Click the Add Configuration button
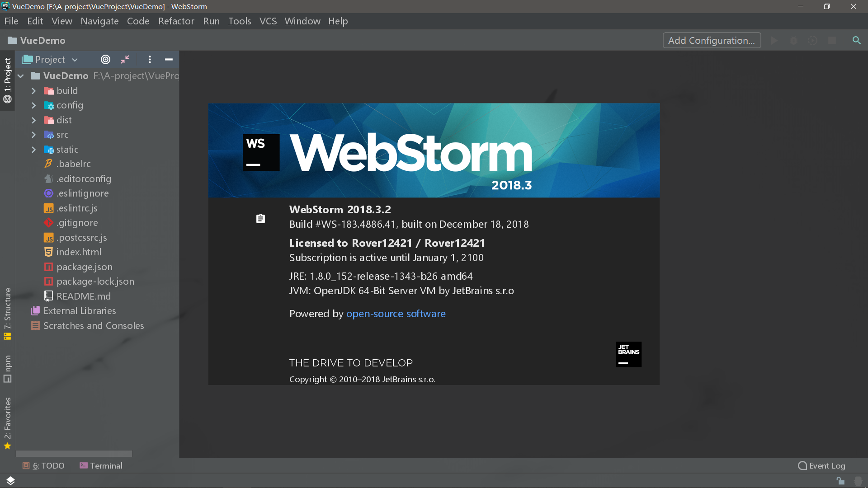 [x=711, y=41]
